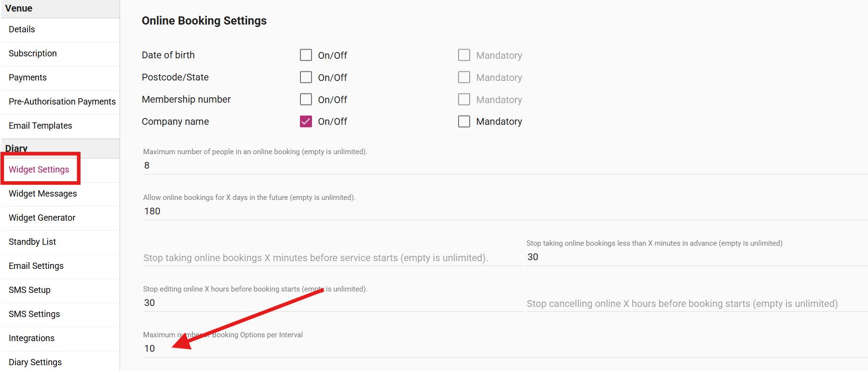
Task: Enable Membership number On/Off checkbox
Action: (x=306, y=99)
